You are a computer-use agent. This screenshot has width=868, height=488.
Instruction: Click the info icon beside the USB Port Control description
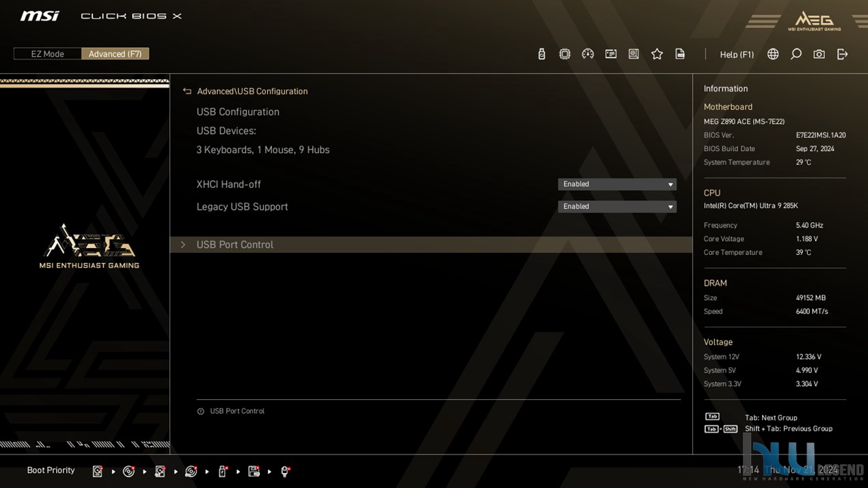click(x=200, y=411)
